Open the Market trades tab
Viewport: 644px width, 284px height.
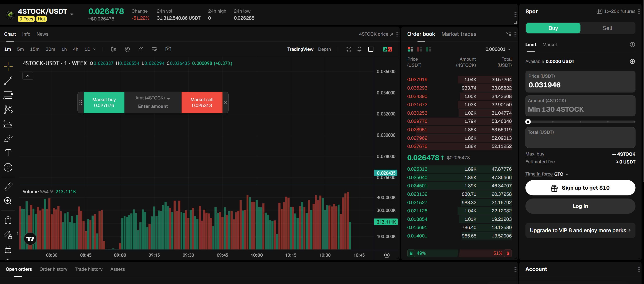tap(459, 34)
